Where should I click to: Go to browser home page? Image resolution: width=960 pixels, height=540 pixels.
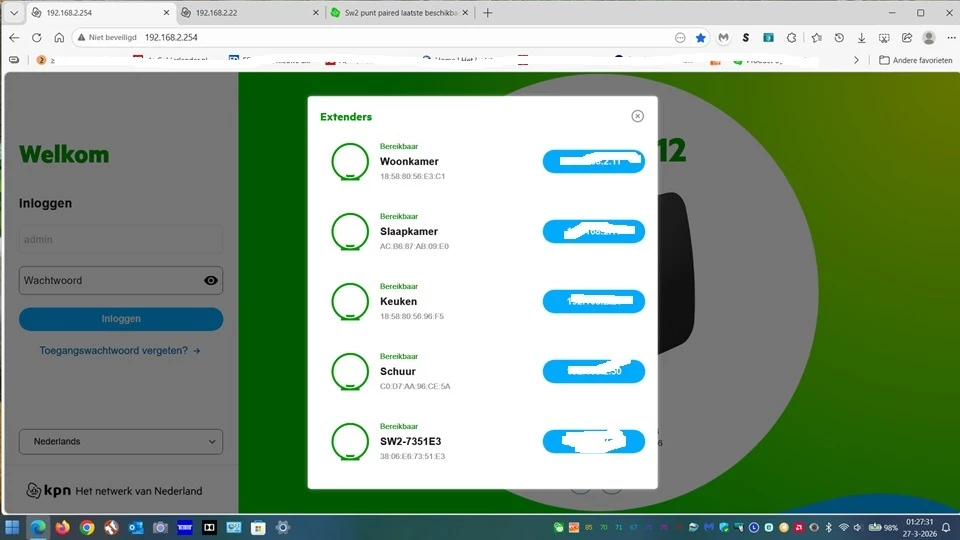(59, 37)
